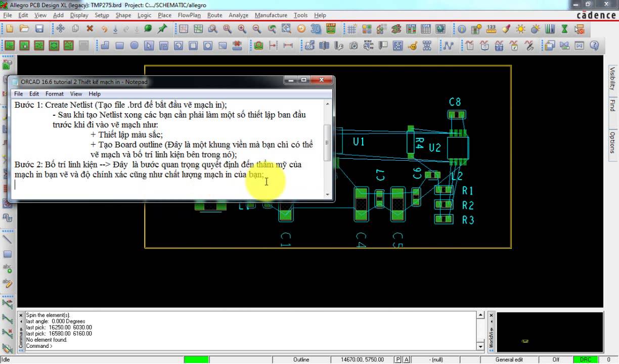Select the Move tool with four arrows
619x364 pixels.
pyautogui.click(x=60, y=29)
